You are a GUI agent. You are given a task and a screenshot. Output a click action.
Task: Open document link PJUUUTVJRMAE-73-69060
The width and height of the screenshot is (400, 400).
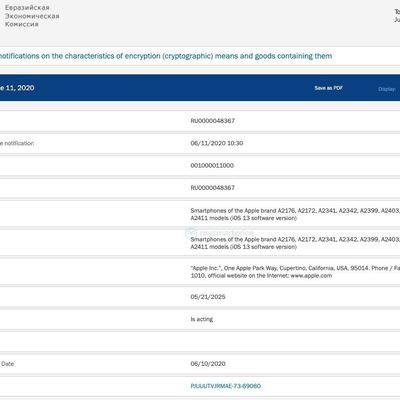(226, 386)
